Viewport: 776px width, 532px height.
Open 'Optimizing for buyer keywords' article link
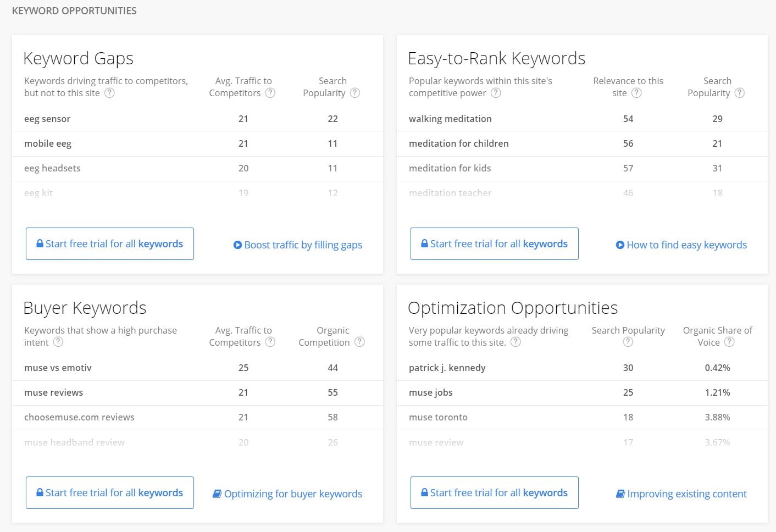pyautogui.click(x=287, y=494)
